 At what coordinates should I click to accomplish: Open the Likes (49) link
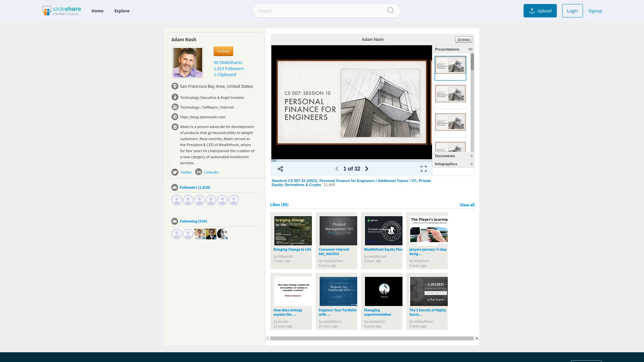click(x=279, y=205)
